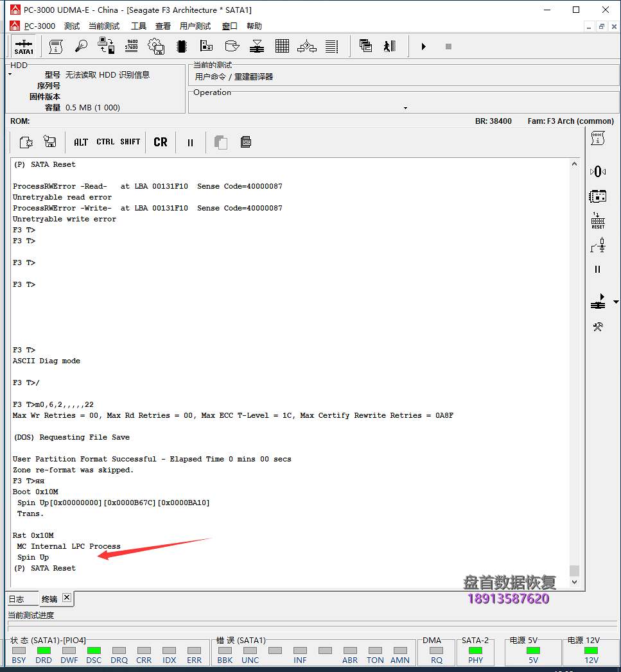The image size is (621, 672).
Task: Open the heads stack icon
Action: pos(256,46)
